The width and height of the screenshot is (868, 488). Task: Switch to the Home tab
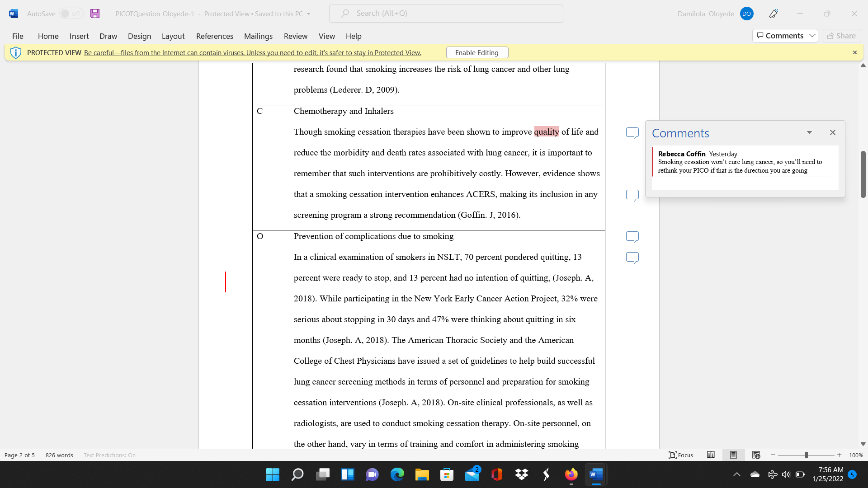point(48,36)
